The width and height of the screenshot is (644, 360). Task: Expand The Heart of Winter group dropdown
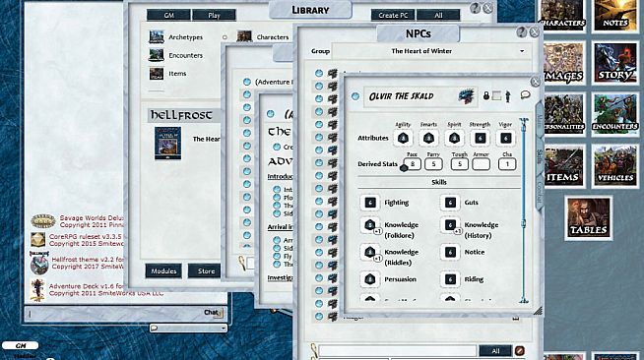coord(522,51)
